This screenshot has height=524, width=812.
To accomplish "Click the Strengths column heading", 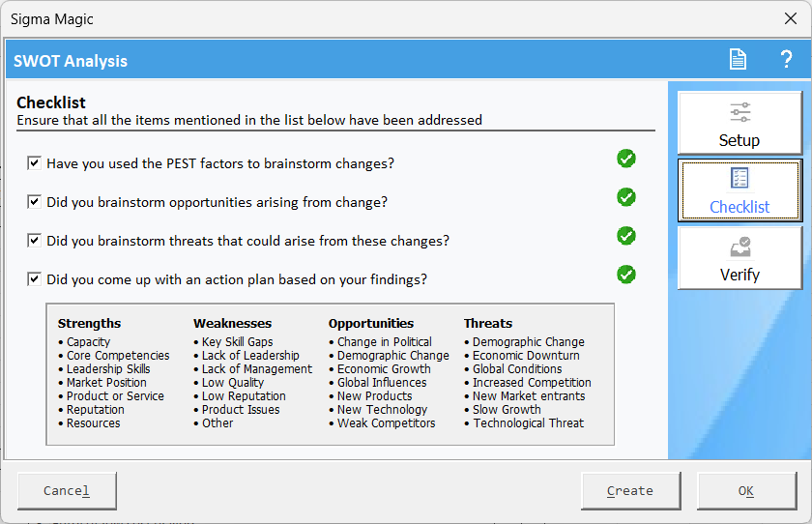I will (89, 323).
